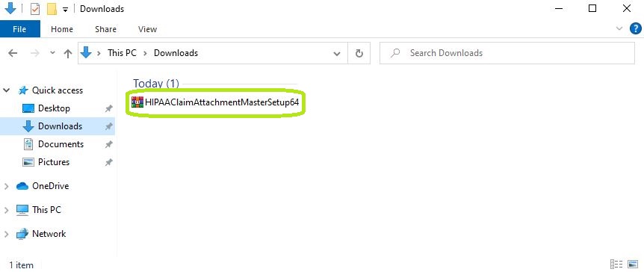This screenshot has height=272, width=644.
Task: Open Desktop from Quick access
Action: [x=54, y=108]
